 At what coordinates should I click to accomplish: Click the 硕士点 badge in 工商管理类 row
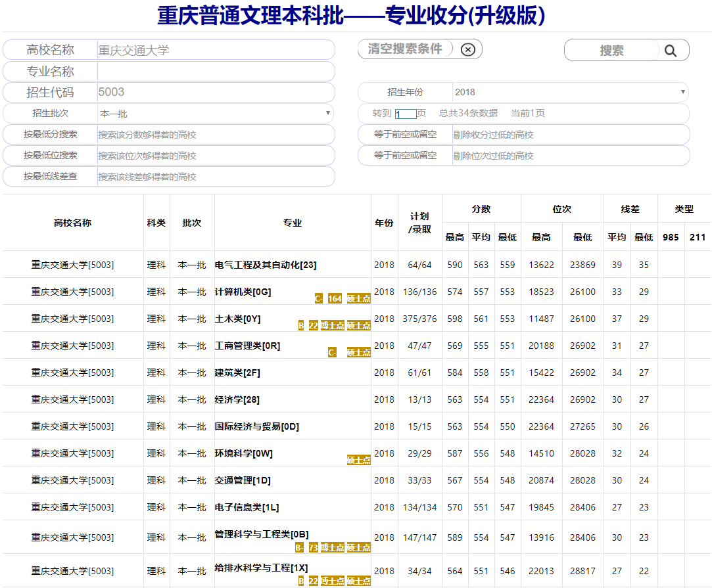point(359,353)
